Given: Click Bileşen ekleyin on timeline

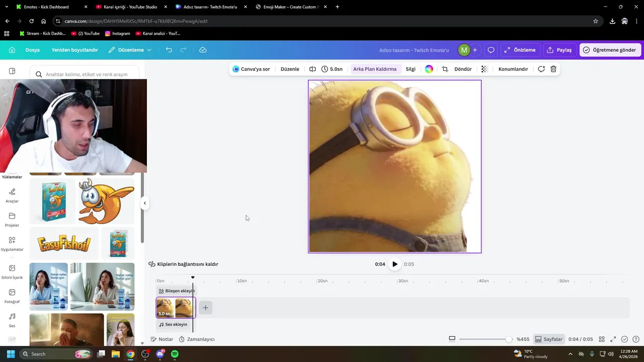Looking at the screenshot, I should coord(177,291).
